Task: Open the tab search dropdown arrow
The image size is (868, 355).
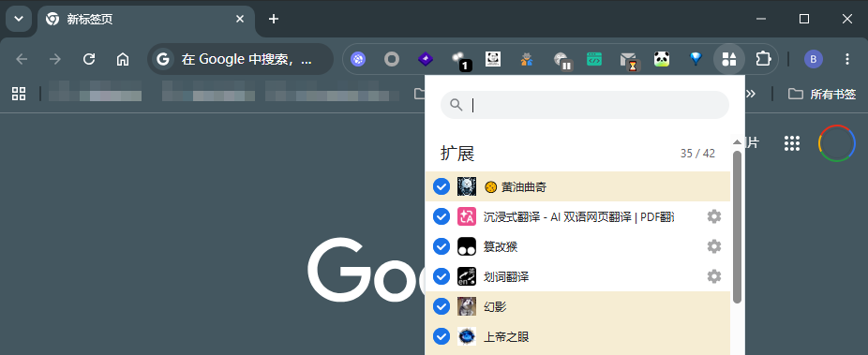Action: (x=19, y=19)
